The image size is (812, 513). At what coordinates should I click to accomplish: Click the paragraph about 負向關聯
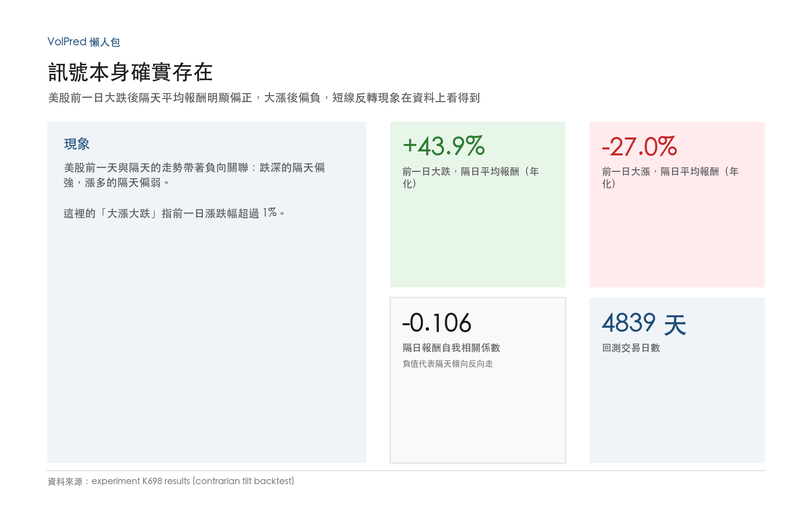pos(194,175)
